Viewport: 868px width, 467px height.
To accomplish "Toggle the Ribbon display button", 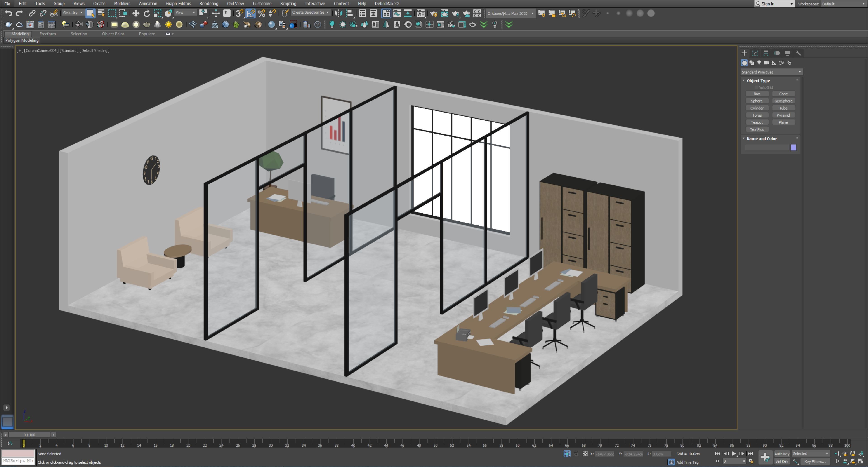I will click(386, 14).
